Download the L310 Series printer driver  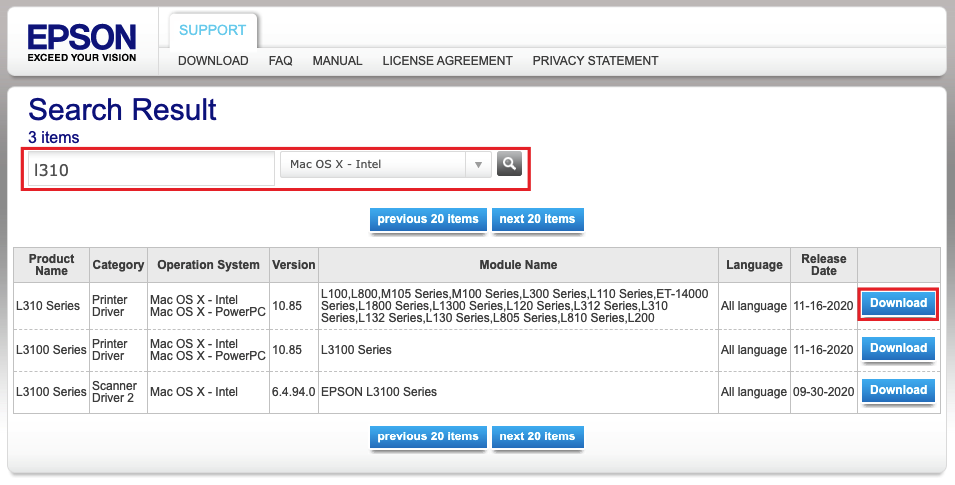(898, 303)
